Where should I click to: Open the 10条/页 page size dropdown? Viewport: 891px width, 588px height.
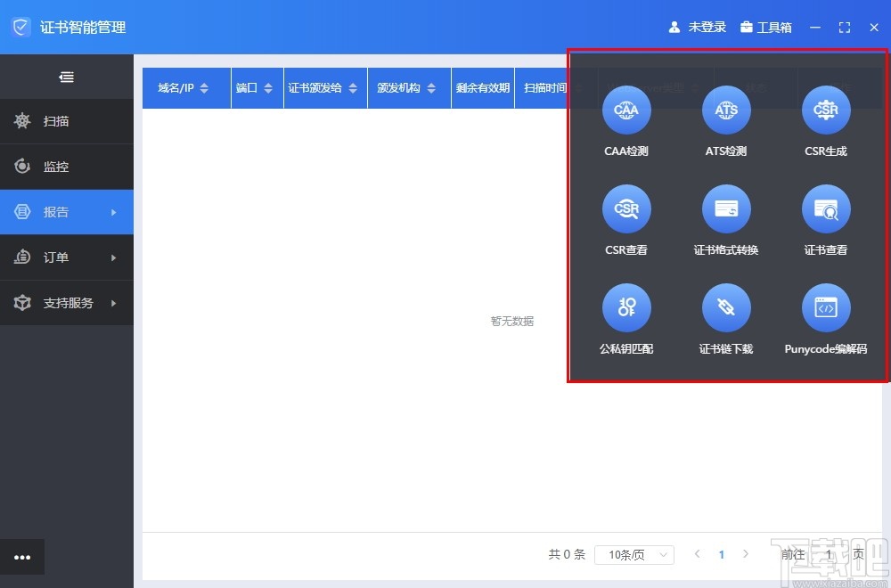pyautogui.click(x=634, y=554)
